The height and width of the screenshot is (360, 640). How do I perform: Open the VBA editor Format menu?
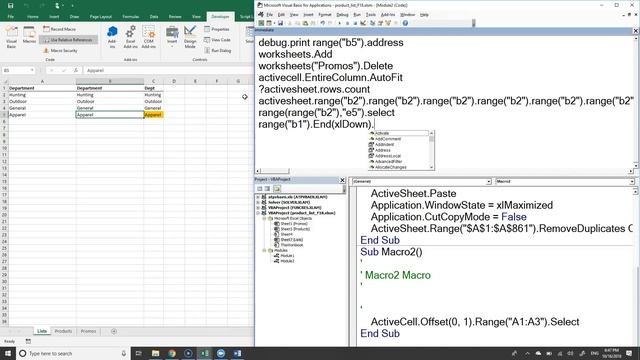click(325, 15)
